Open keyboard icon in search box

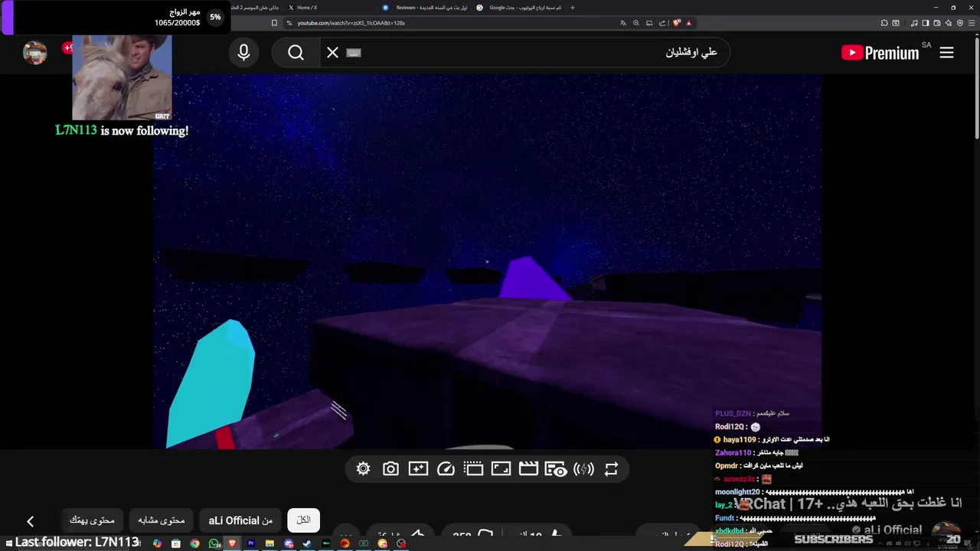pos(353,53)
